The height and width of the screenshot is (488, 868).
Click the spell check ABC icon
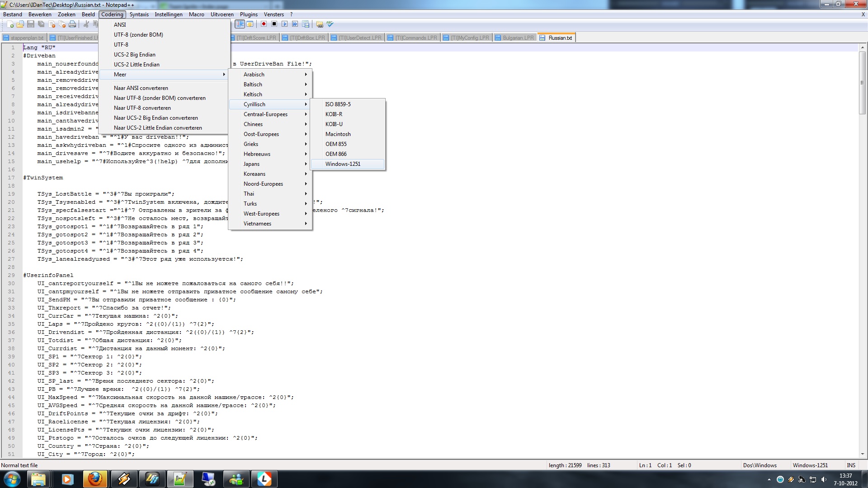[330, 24]
